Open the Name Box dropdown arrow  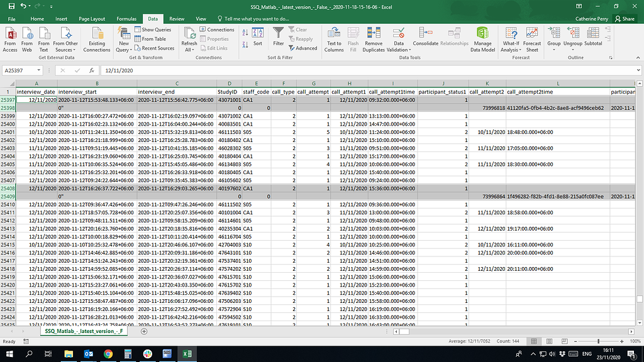[39, 70]
